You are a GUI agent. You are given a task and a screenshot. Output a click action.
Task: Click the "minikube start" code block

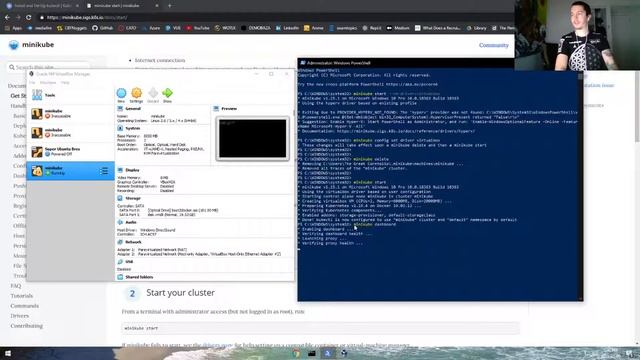pos(320,328)
